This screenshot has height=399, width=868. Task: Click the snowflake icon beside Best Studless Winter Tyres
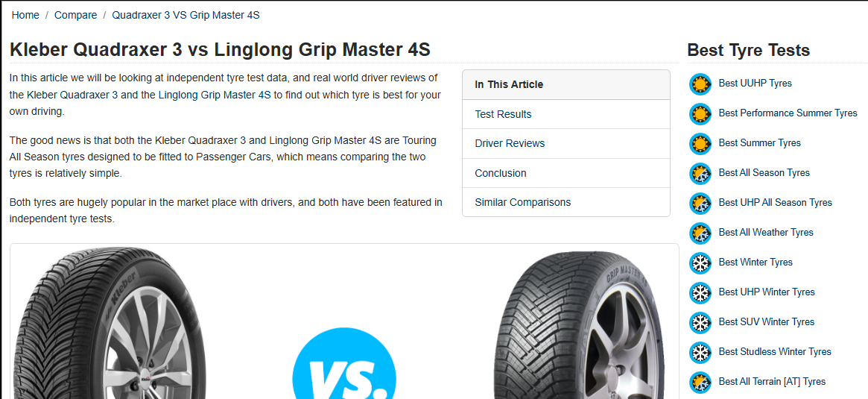tap(700, 353)
